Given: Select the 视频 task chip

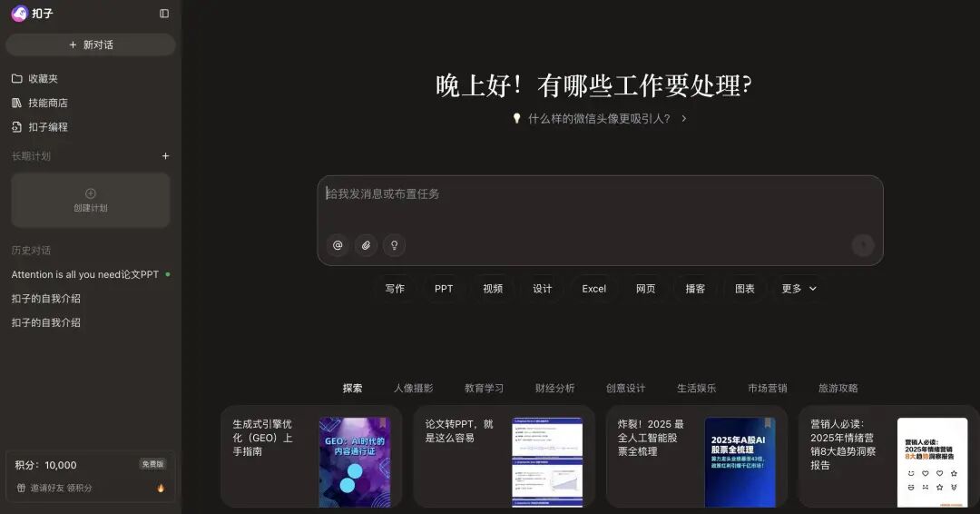Looking at the screenshot, I should (x=493, y=288).
